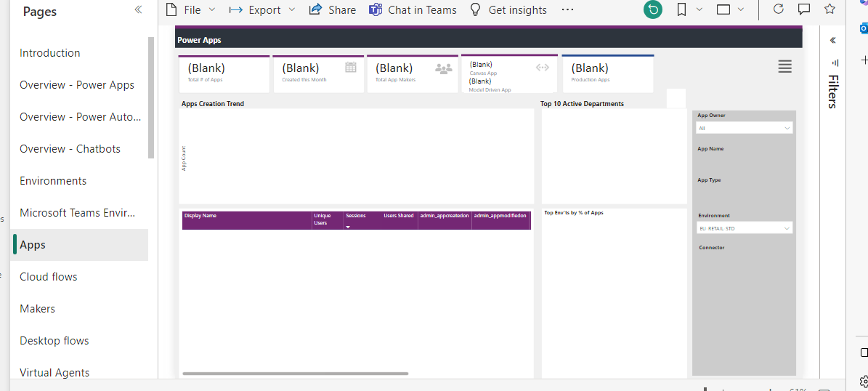
Task: Click the Outlook icon in browser sidebar
Action: (x=864, y=28)
